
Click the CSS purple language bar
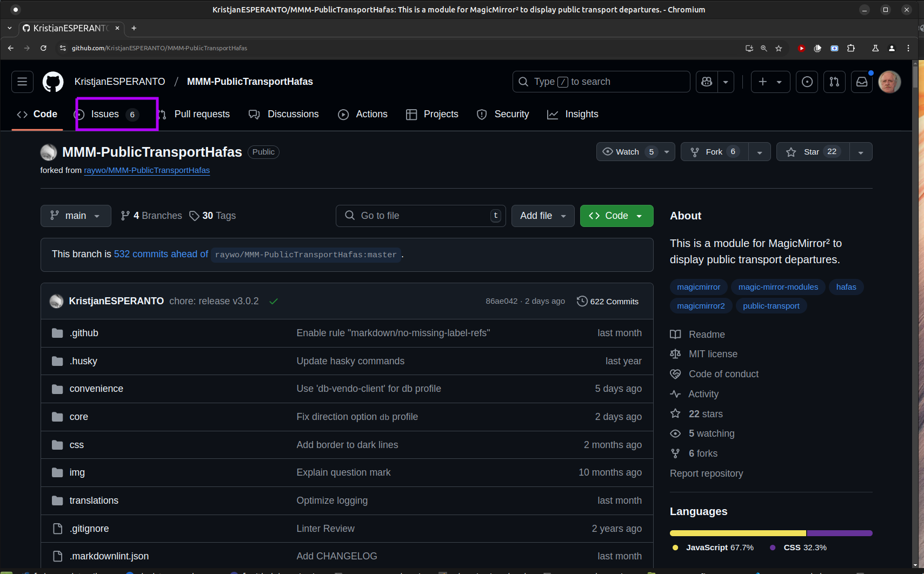point(840,533)
